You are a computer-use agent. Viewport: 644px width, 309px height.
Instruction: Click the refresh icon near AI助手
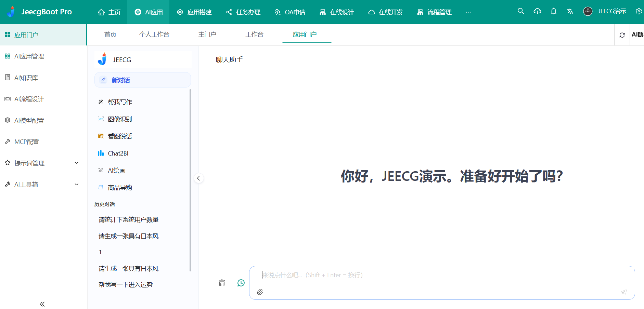click(622, 35)
